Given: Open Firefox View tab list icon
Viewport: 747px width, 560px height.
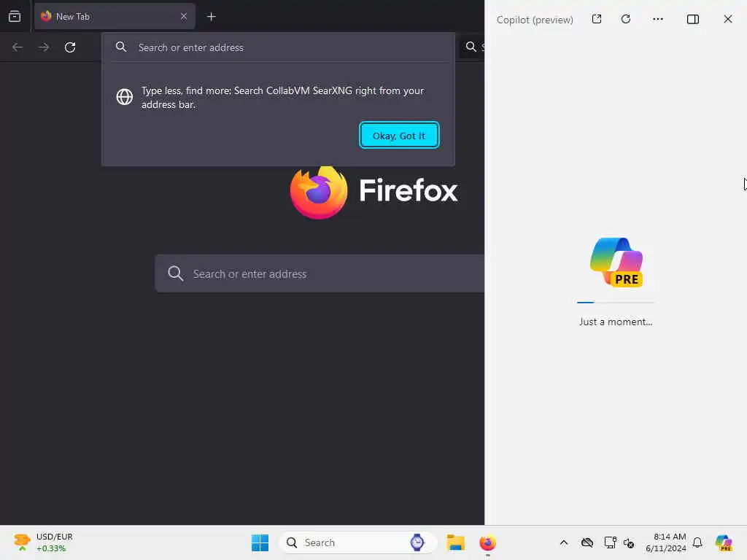Looking at the screenshot, I should click(15, 16).
